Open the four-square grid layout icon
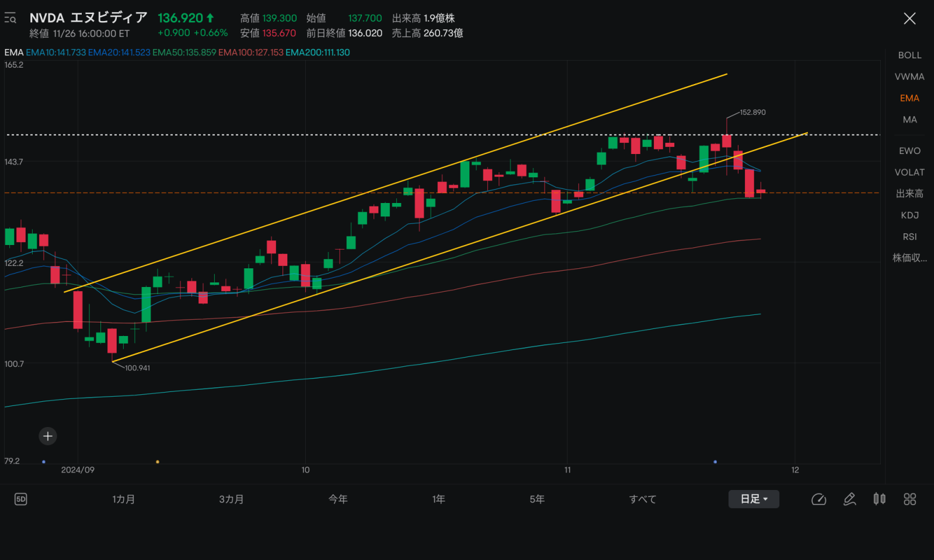934x560 pixels. [x=909, y=499]
